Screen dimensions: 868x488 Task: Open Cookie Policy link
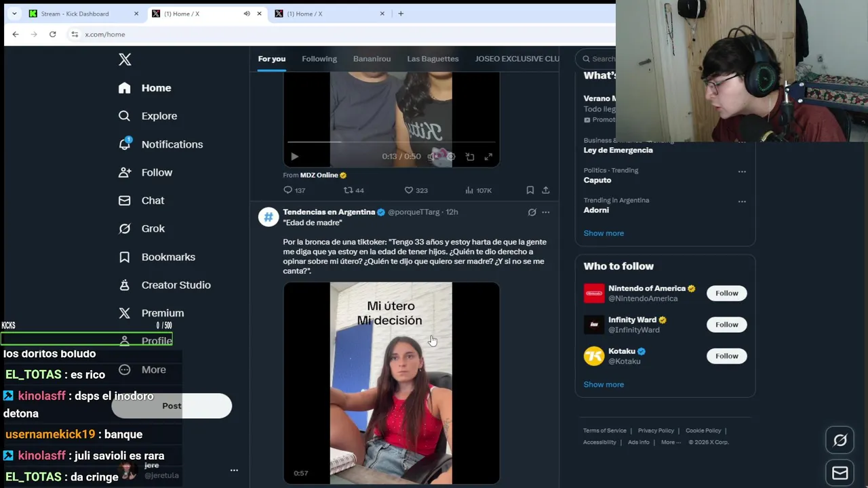(703, 430)
